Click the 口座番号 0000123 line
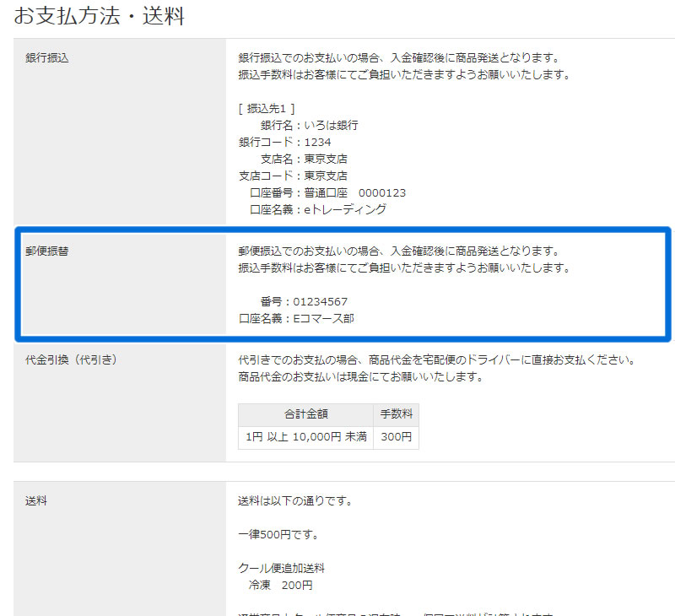The height and width of the screenshot is (616, 675). pyautogui.click(x=327, y=192)
